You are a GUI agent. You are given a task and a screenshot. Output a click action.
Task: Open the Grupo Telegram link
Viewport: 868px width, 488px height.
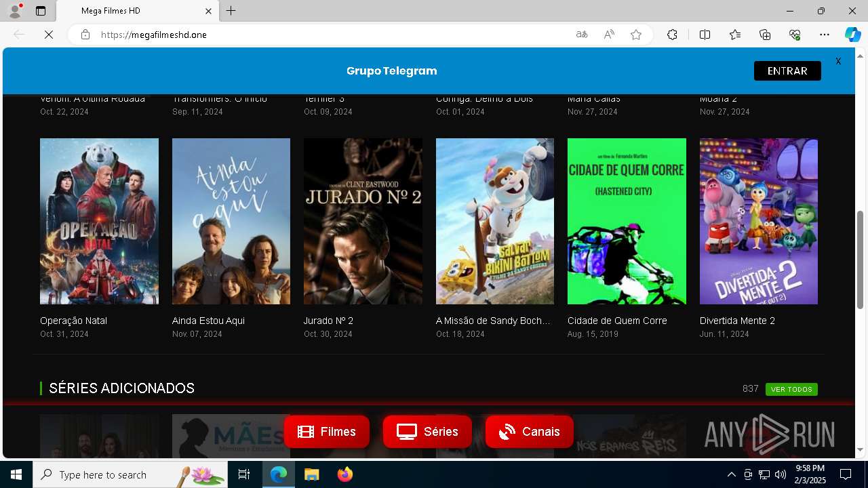391,70
